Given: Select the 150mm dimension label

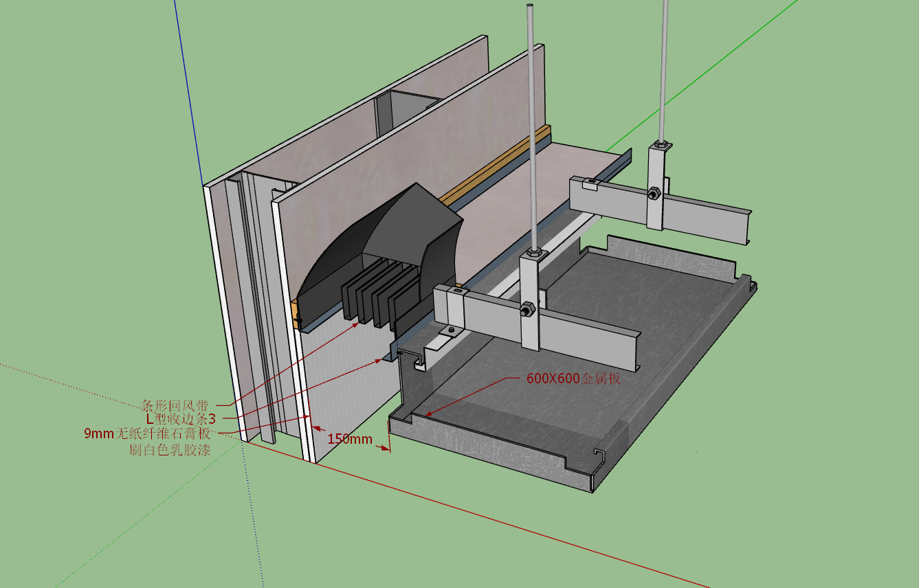Looking at the screenshot, I should click(x=350, y=439).
